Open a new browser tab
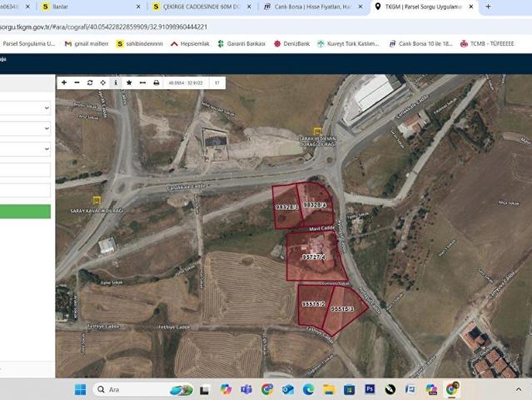This screenshot has height=400, width=532. [488, 7]
